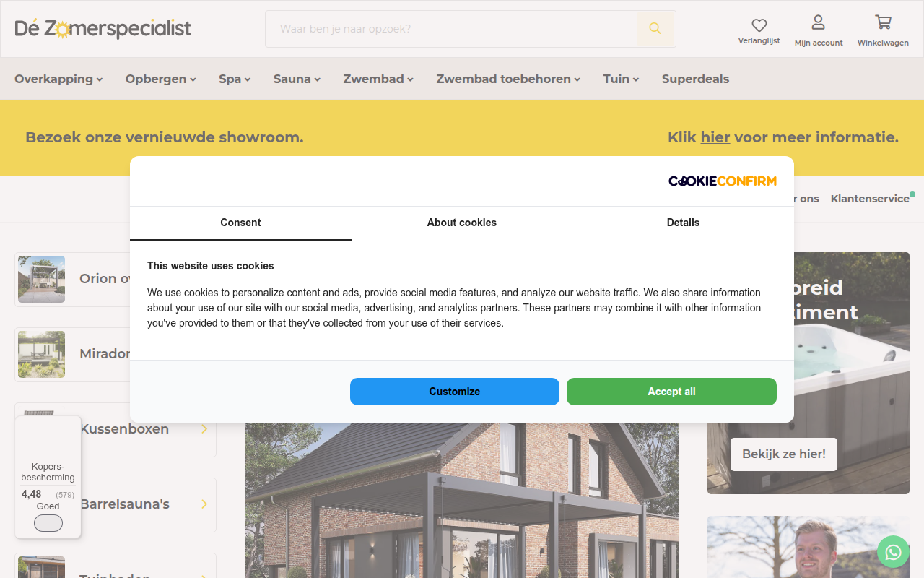924x578 pixels.
Task: Expand the Sauna menu
Action: coord(297,79)
